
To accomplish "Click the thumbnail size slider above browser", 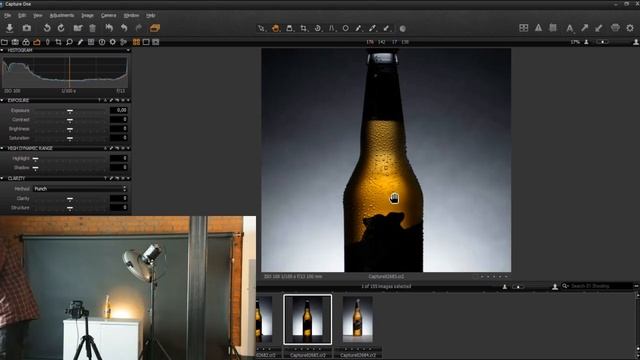I will [x=518, y=287].
